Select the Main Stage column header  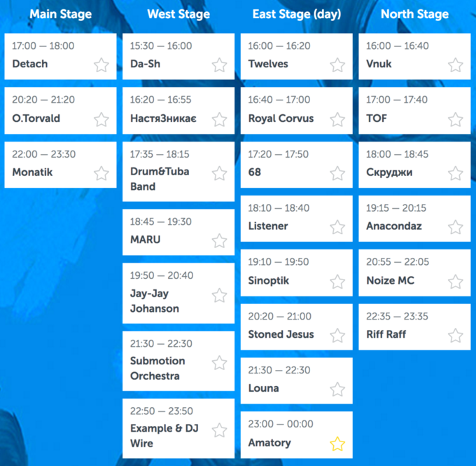pyautogui.click(x=61, y=14)
